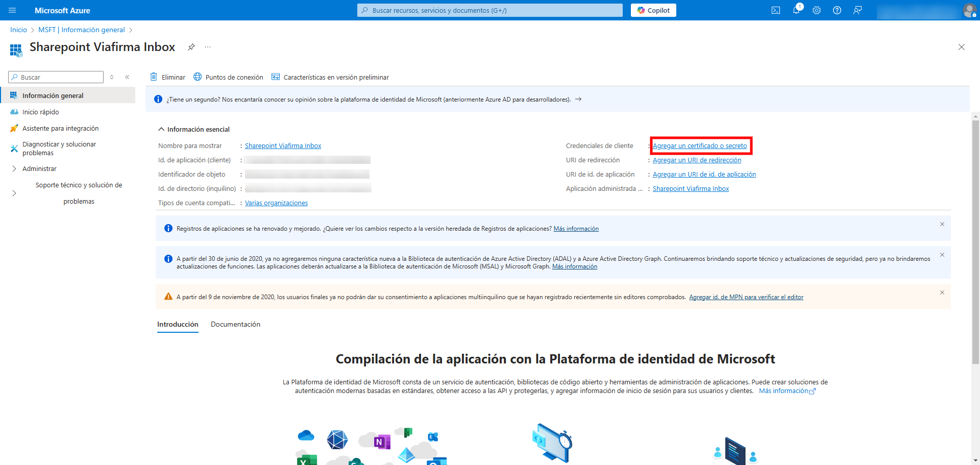The image size is (980, 465).
Task: Click the Copilot button
Action: click(653, 10)
